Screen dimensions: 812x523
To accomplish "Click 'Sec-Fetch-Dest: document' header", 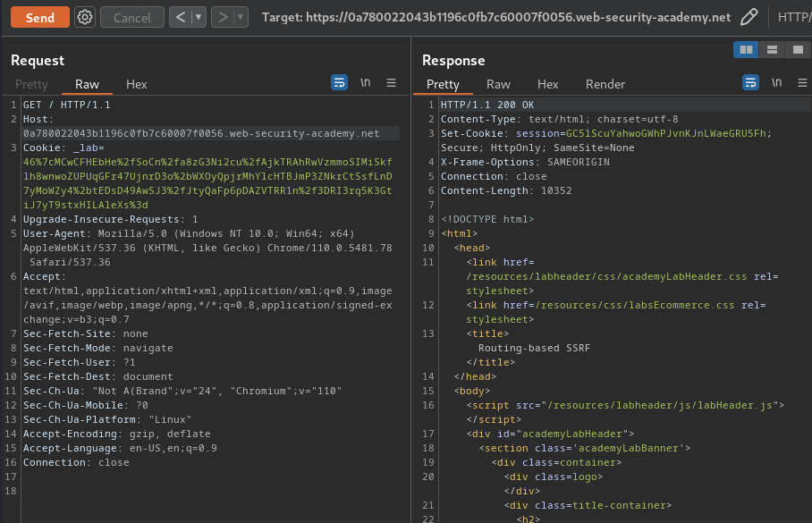I will coord(97,376).
